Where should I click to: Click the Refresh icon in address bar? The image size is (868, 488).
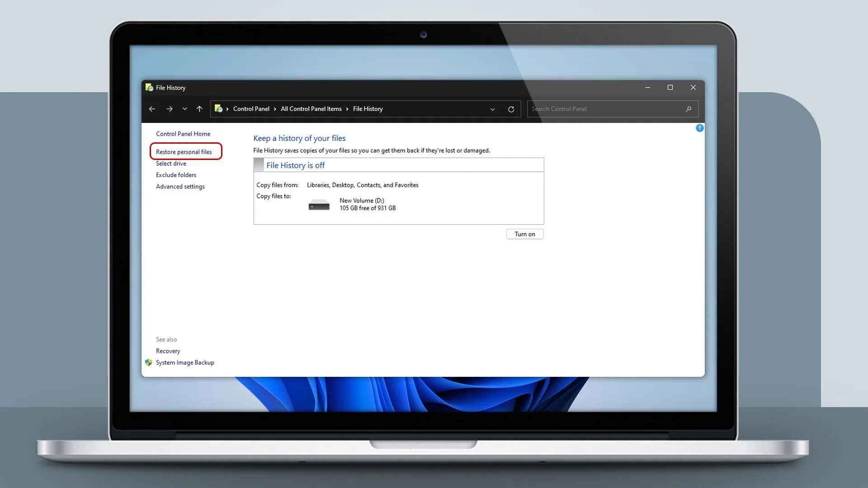[511, 109]
